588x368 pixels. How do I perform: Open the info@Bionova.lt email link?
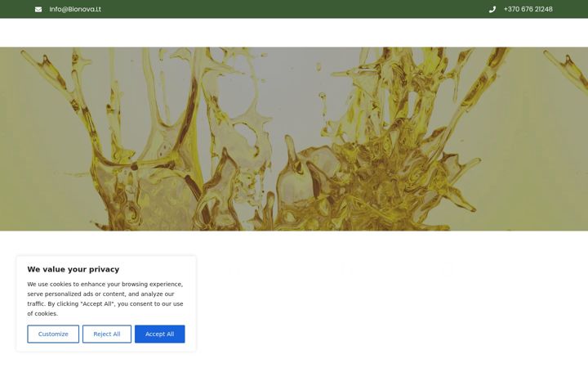tap(75, 9)
